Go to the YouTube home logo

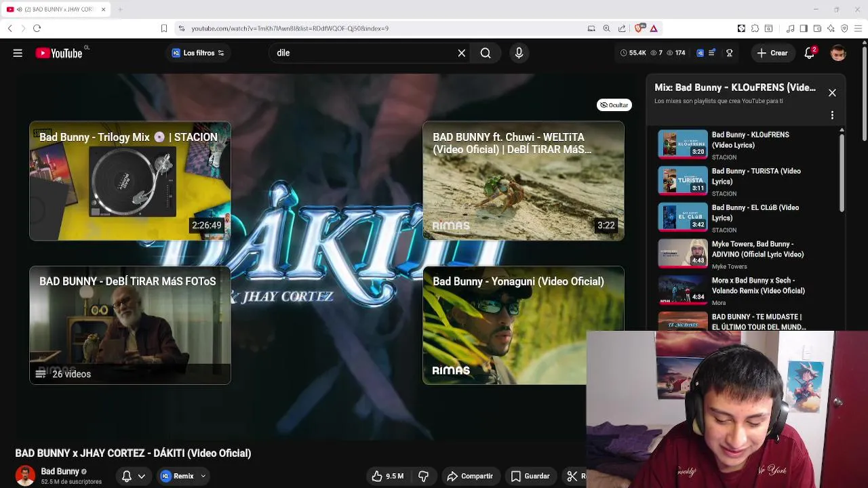pyautogui.click(x=59, y=53)
